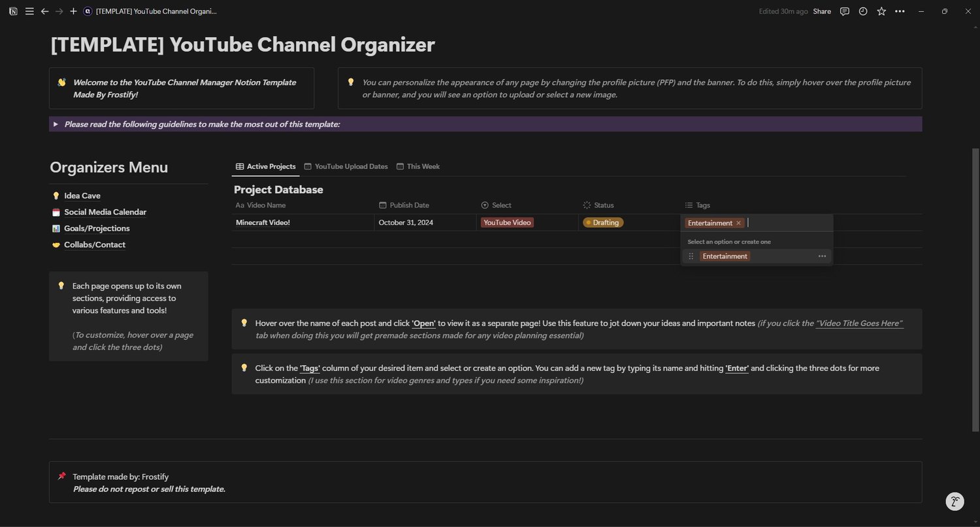The width and height of the screenshot is (980, 527).
Task: Click the tag search input after Entertainment
Action: (x=787, y=223)
